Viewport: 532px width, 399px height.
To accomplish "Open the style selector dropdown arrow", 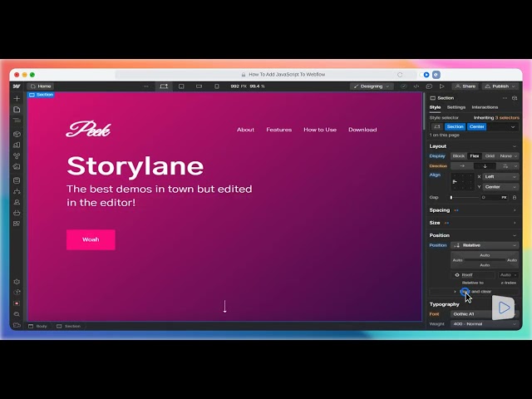I will [513, 127].
